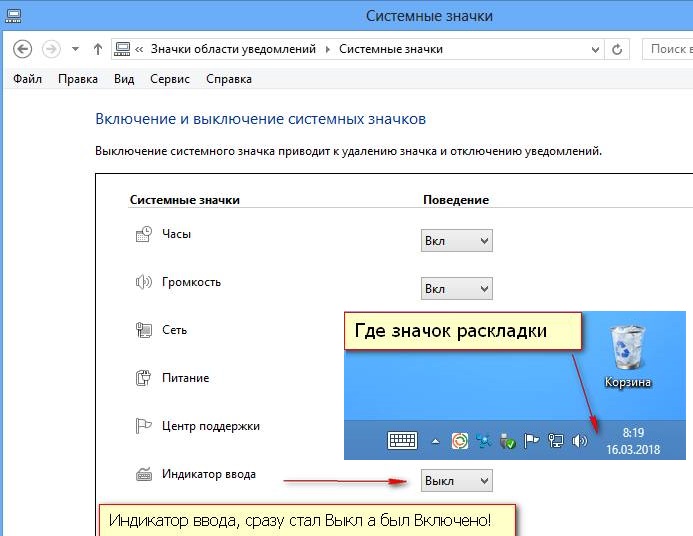
Task: Expand recent locations dropdown arrow
Action: coord(75,49)
